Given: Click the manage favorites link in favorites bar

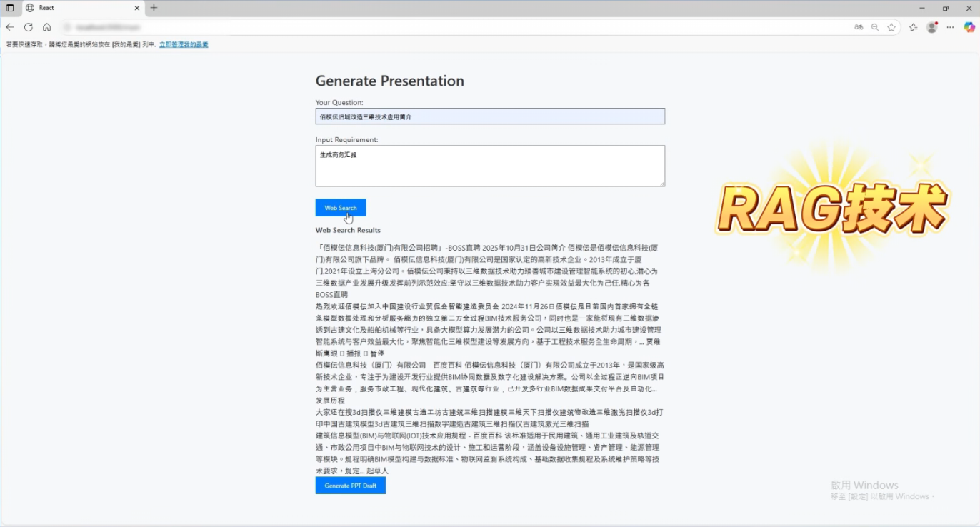Looking at the screenshot, I should (184, 44).
